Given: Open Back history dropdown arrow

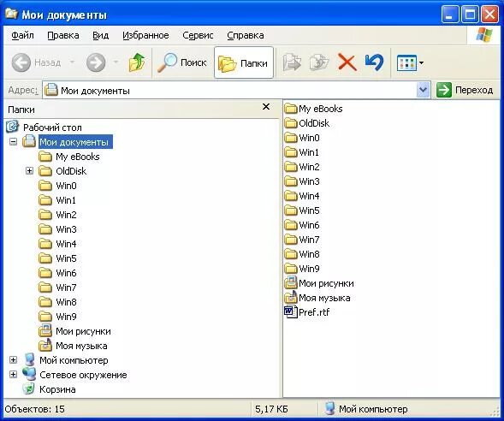Looking at the screenshot, I should tap(73, 62).
